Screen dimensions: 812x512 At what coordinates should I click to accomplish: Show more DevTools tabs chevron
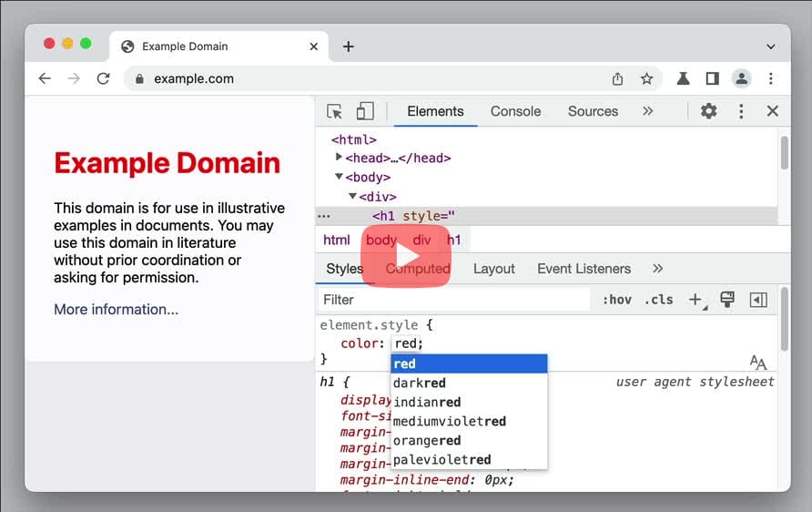pyautogui.click(x=647, y=111)
